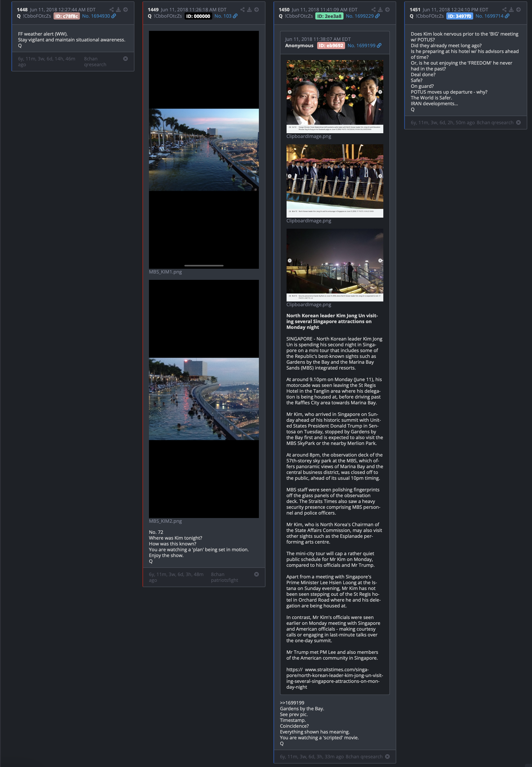Click left arrow on Kim selfie image
The height and width of the screenshot is (767, 532).
pyautogui.click(x=290, y=92)
